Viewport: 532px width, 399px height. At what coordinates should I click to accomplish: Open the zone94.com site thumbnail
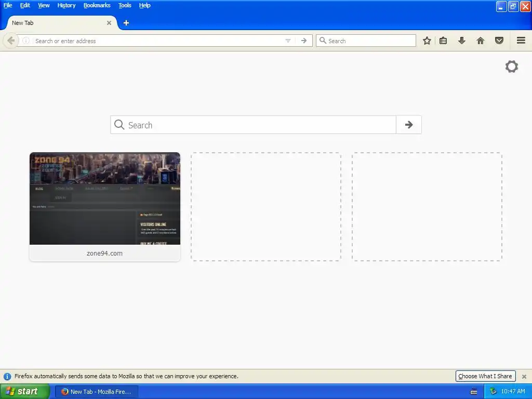pyautogui.click(x=105, y=198)
